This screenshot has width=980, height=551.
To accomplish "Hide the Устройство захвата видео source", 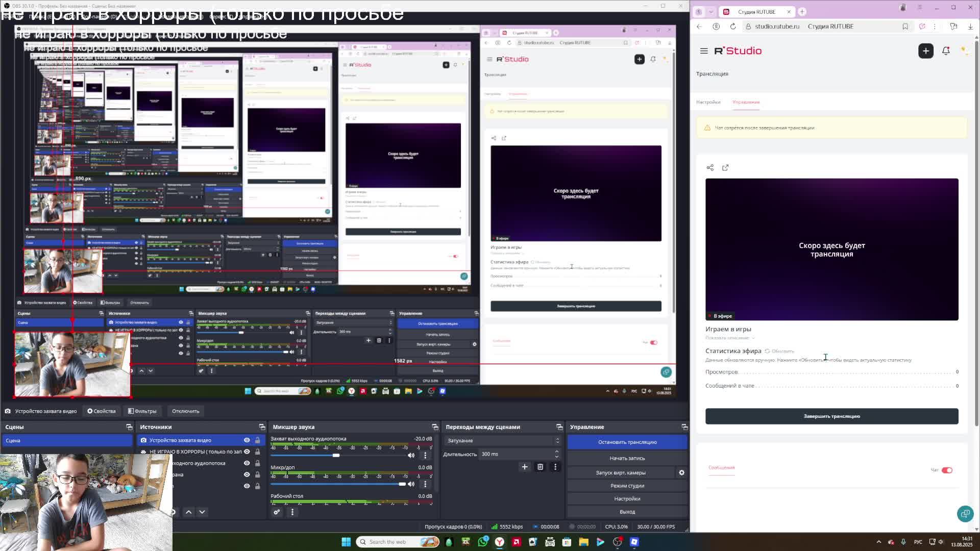I will (247, 440).
